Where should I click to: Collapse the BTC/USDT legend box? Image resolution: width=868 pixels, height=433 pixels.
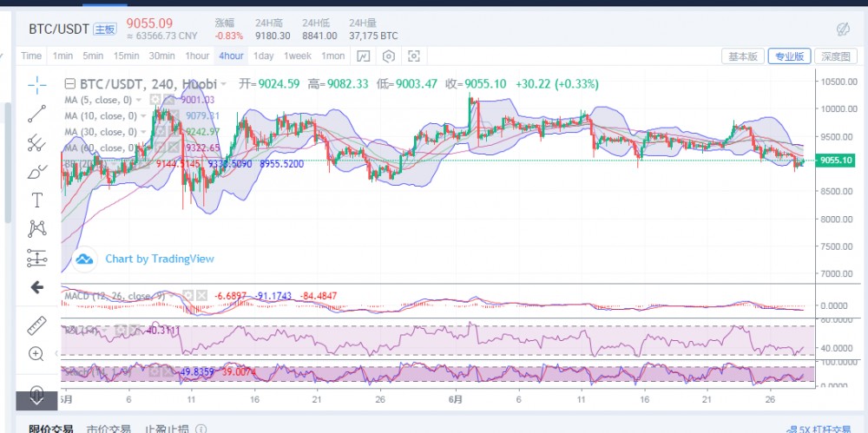click(70, 84)
